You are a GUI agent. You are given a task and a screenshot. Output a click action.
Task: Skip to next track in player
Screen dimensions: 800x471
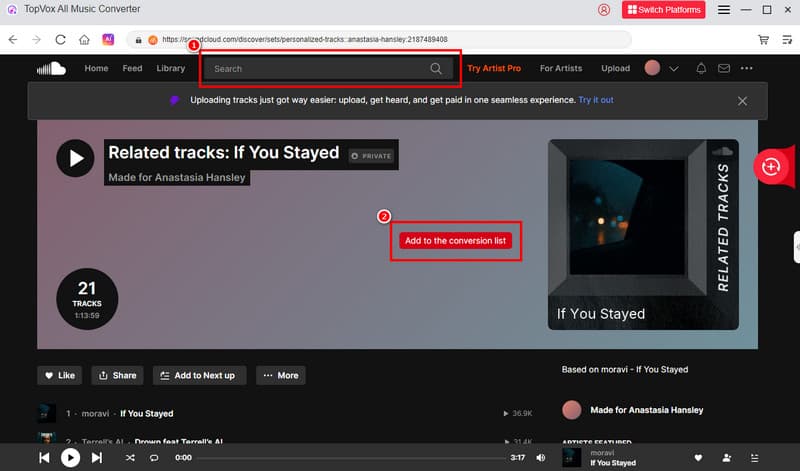tap(96, 458)
